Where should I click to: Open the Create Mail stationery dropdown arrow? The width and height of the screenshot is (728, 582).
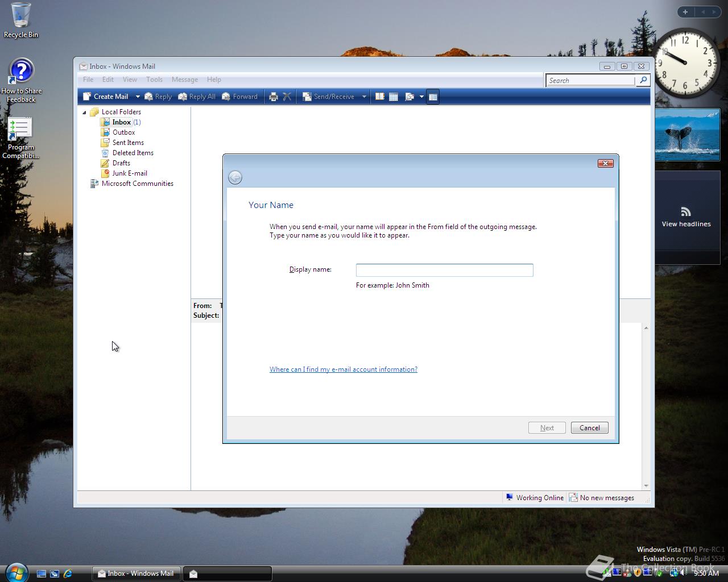(x=137, y=97)
